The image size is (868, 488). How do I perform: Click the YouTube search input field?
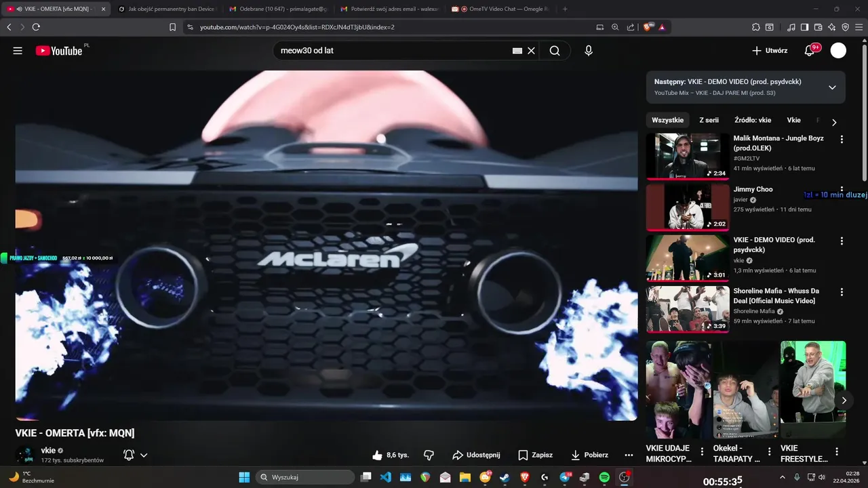(393, 51)
